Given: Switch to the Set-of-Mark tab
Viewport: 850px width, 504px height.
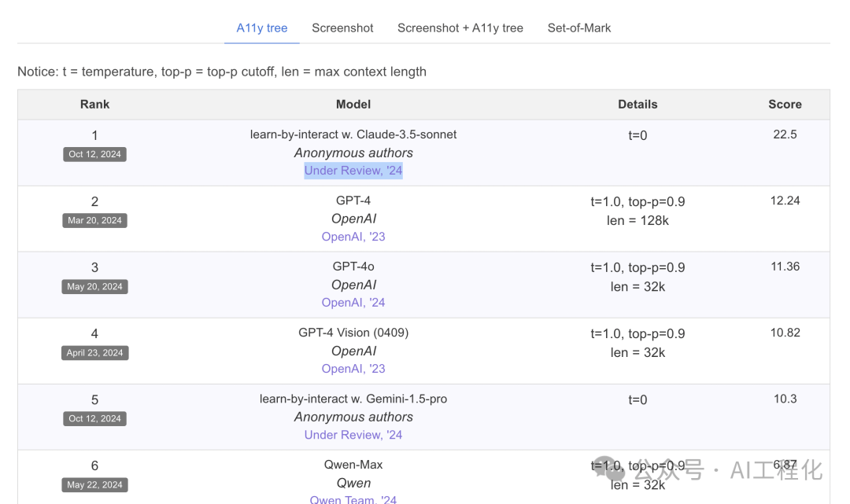Looking at the screenshot, I should pyautogui.click(x=579, y=28).
